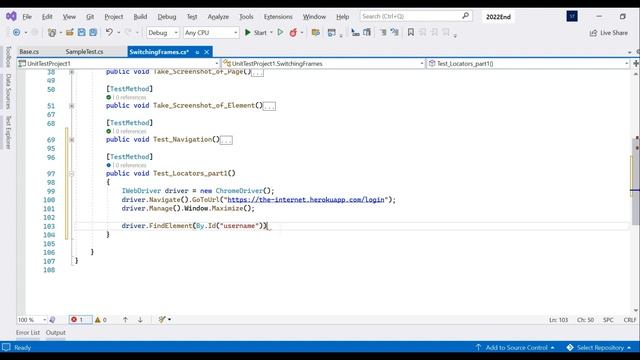640x360 pixels.
Task: Open the Error List tab
Action: click(28, 333)
